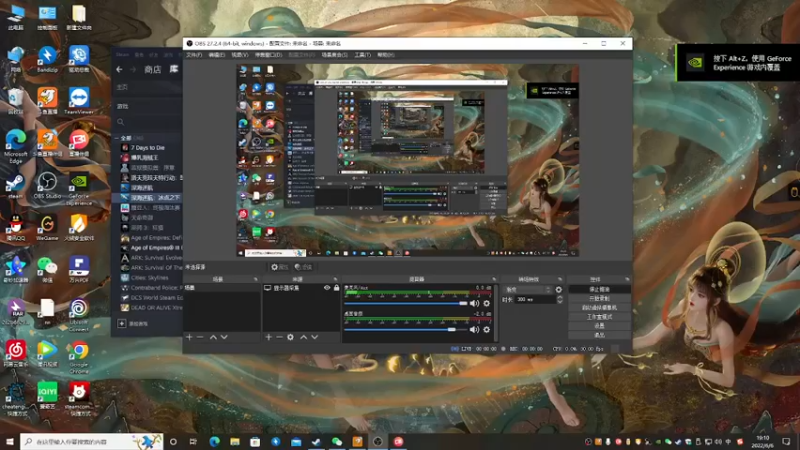Select Cities: Skylines in Steam library
The image size is (800, 450).
tap(149, 278)
